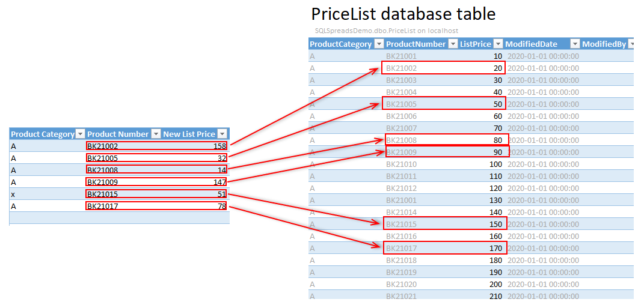This screenshot has height=308, width=644.
Task: Click BK21004 in PriceList table
Action: 401,92
